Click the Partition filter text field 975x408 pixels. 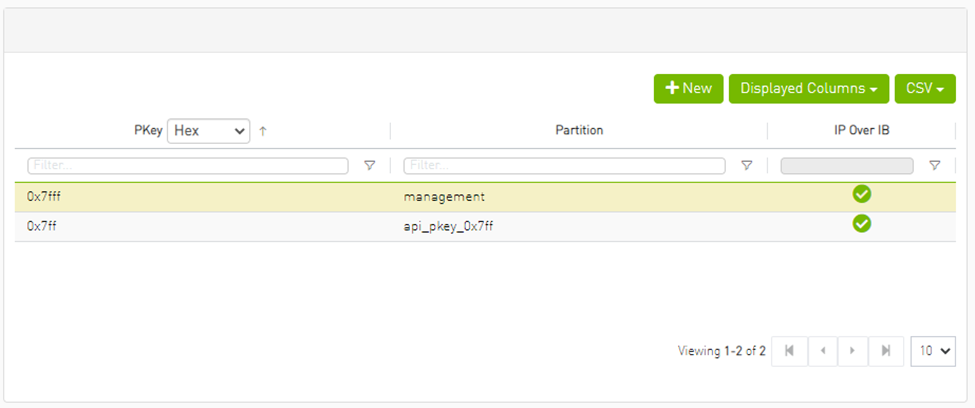(564, 166)
